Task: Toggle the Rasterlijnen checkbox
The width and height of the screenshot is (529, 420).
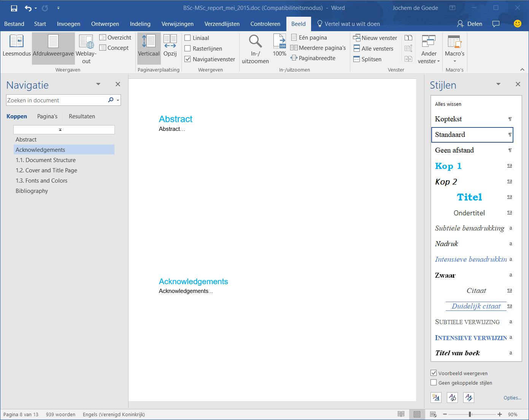Action: pos(187,49)
